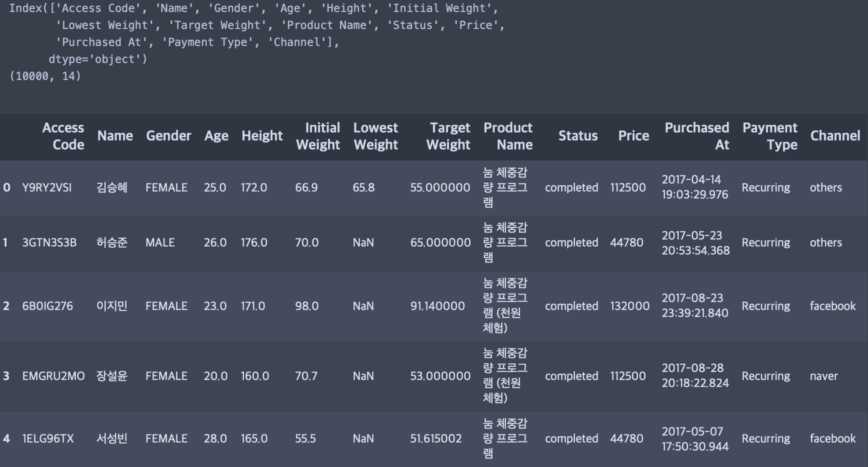
Task: Click the Height column header
Action: 262,136
